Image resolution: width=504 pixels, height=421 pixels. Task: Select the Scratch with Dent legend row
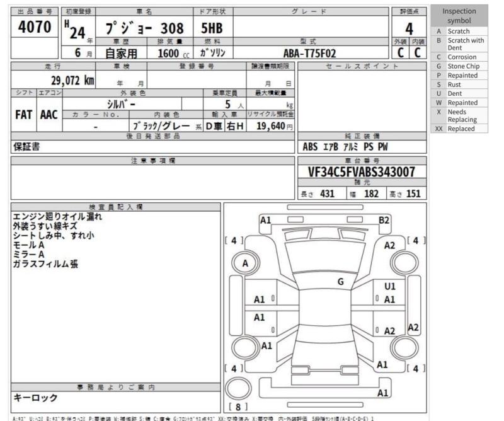pos(463,43)
